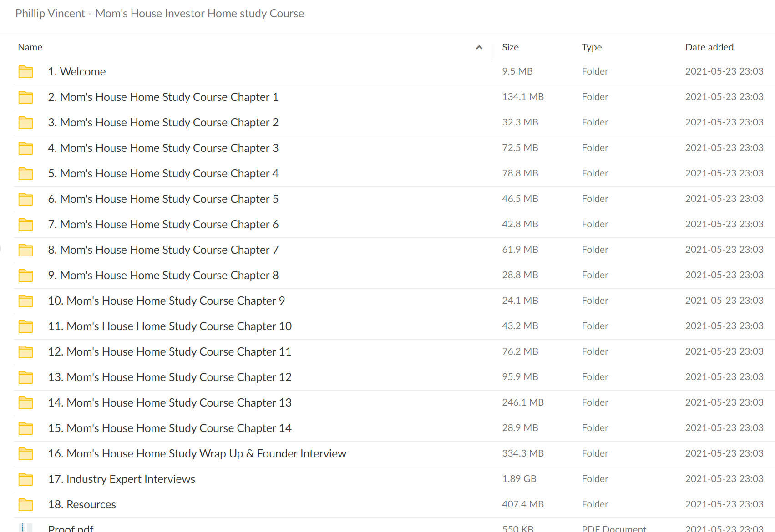Open 3. Mom's House Home Study Course Chapter 2
Image resolution: width=775 pixels, height=532 pixels.
pyautogui.click(x=163, y=123)
